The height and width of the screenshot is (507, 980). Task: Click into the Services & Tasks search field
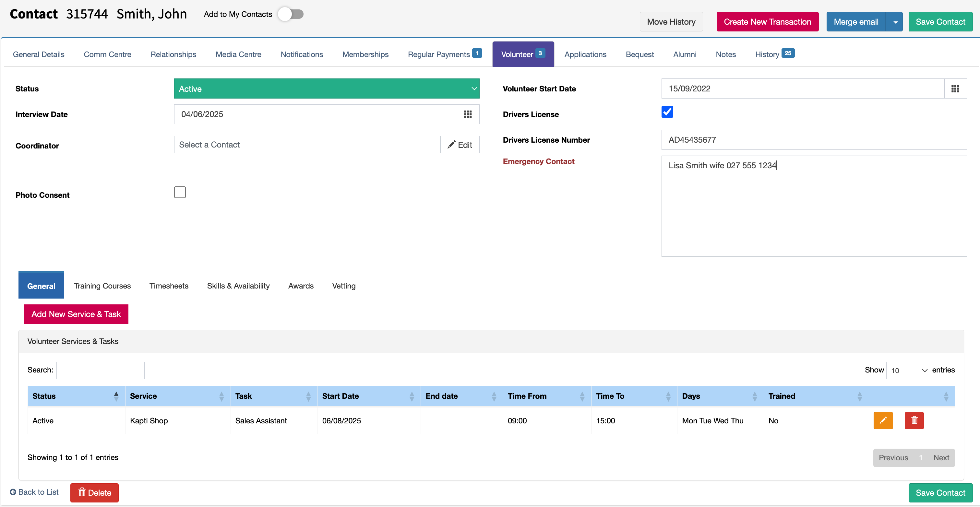pyautogui.click(x=101, y=370)
